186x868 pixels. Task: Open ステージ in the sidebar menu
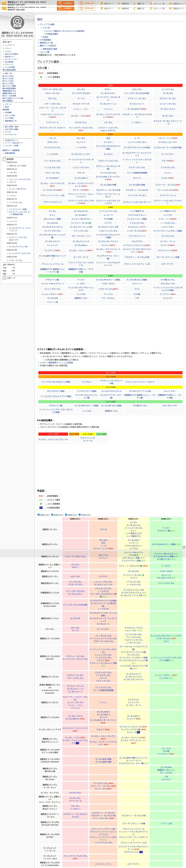8,104
